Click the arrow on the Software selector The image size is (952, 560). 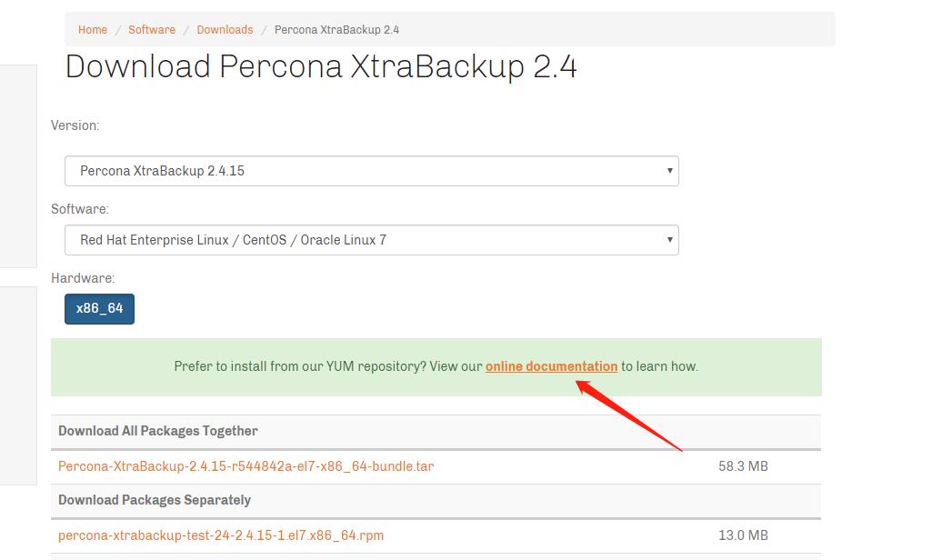[670, 240]
